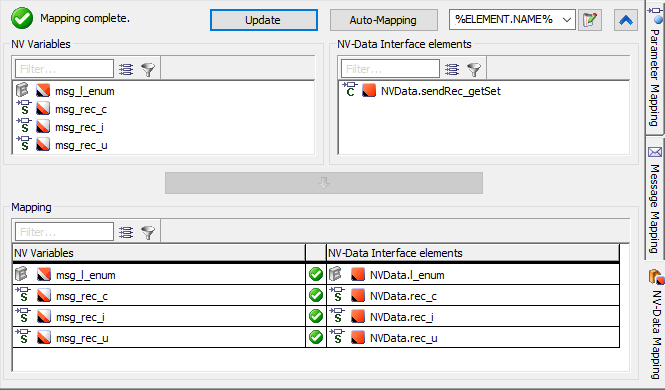Click the block icon beside msg_l_enum in NV Variables list

(22, 90)
